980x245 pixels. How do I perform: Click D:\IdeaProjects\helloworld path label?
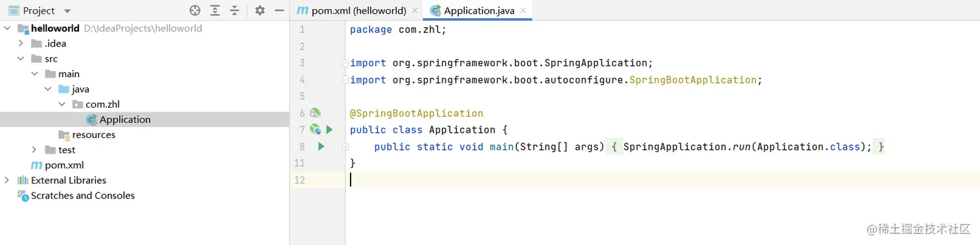click(143, 29)
